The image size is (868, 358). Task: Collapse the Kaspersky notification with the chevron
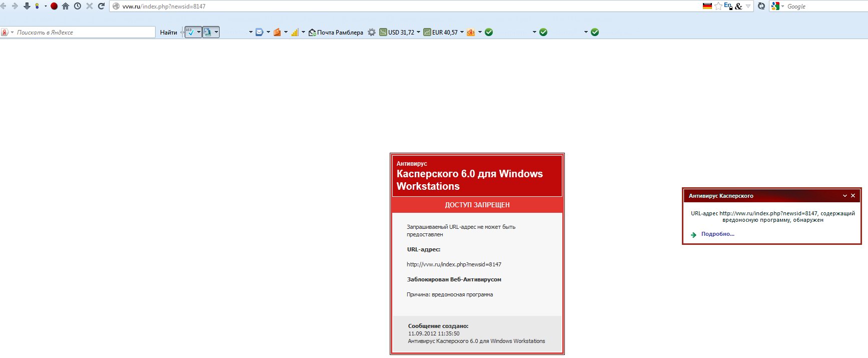[845, 196]
